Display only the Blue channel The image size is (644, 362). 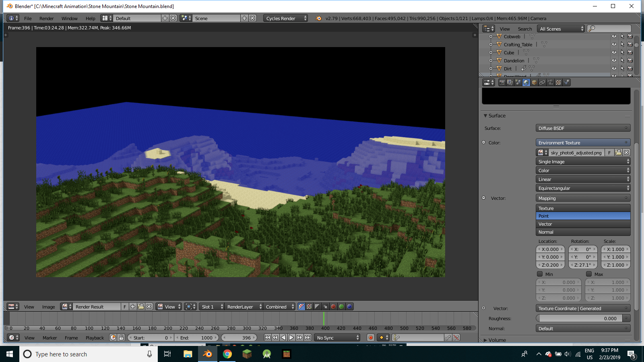click(x=349, y=306)
